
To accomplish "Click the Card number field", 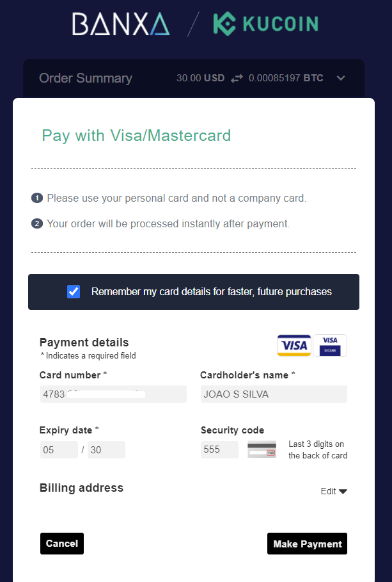I will click(113, 394).
